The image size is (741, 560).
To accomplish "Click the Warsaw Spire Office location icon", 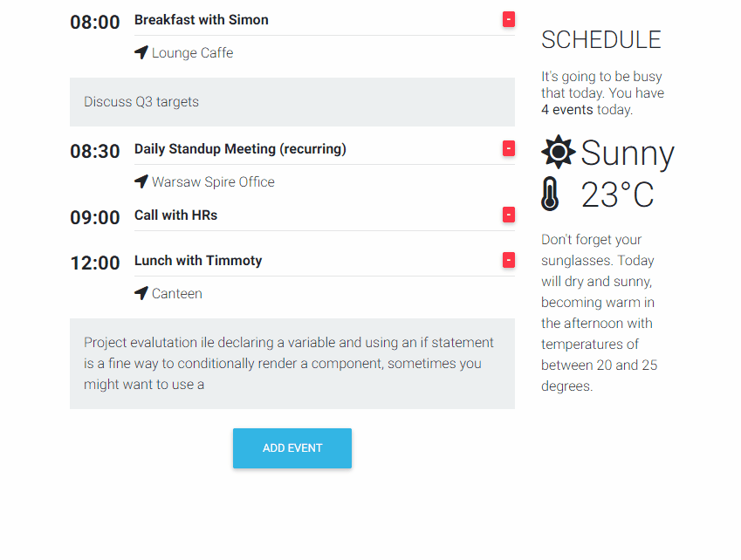I will [141, 181].
